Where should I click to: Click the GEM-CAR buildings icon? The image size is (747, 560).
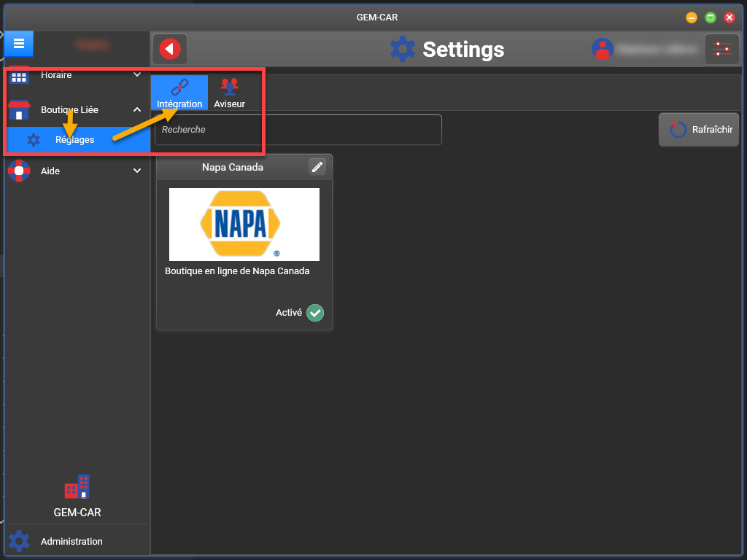pyautogui.click(x=77, y=486)
